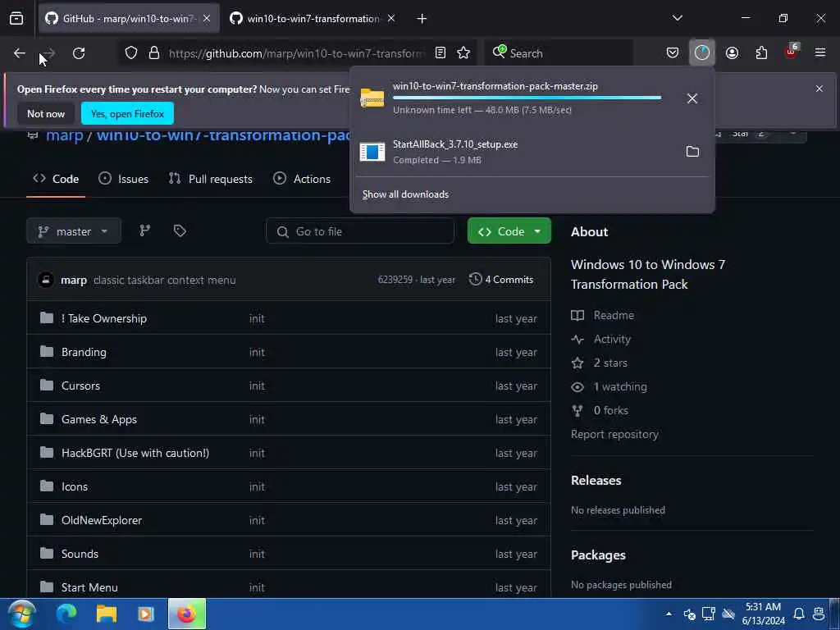The image size is (840, 630).
Task: Show hidden system tray icons
Action: click(x=669, y=614)
